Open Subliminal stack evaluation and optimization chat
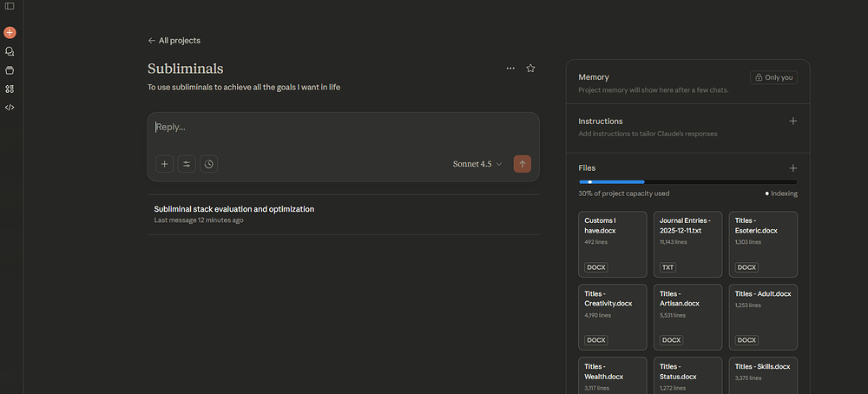The image size is (868, 394). 234,209
